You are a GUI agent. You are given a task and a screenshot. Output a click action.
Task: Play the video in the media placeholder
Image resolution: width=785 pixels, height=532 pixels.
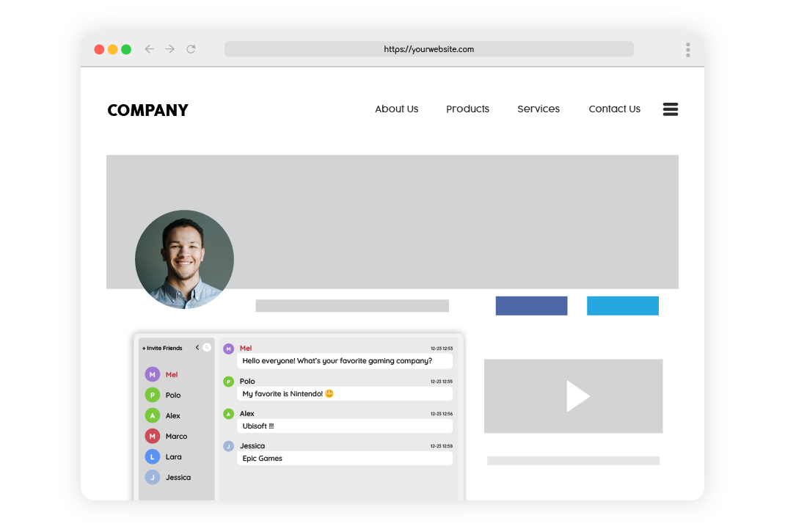coord(577,396)
